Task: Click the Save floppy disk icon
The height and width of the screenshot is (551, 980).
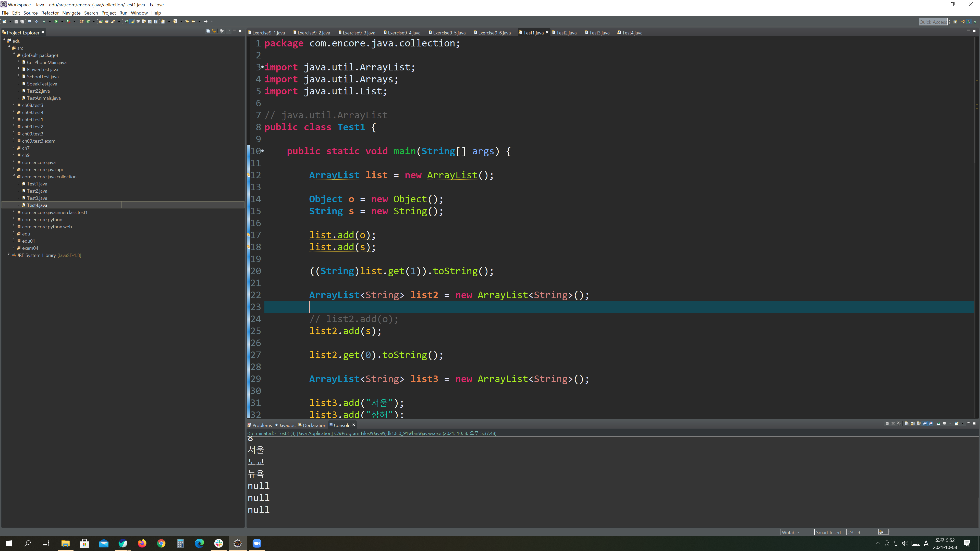Action: tap(16, 22)
